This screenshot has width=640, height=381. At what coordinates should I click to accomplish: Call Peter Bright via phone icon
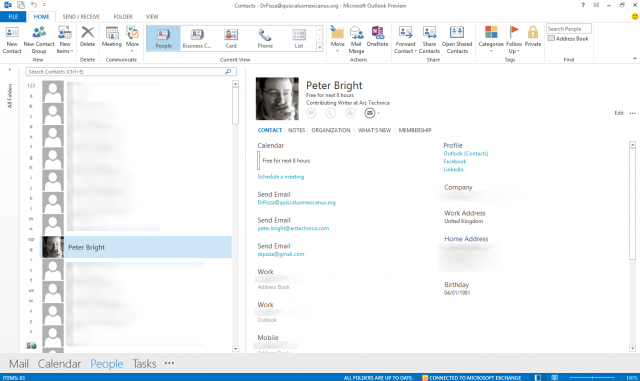(331, 113)
